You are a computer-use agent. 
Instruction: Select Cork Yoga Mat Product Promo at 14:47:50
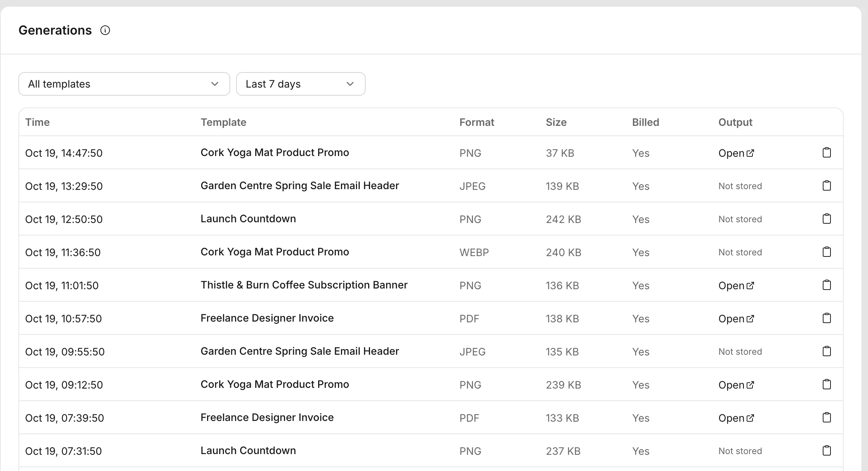(x=275, y=152)
